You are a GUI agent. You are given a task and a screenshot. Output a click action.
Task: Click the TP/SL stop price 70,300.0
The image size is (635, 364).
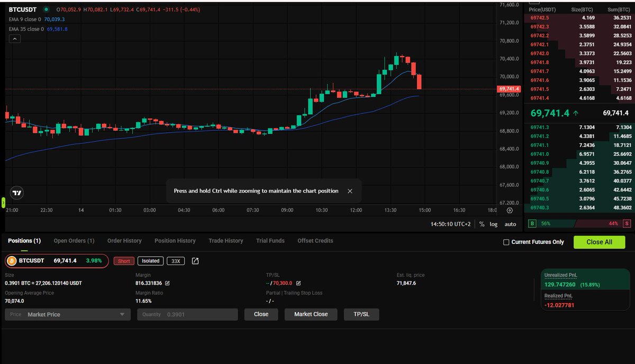283,283
